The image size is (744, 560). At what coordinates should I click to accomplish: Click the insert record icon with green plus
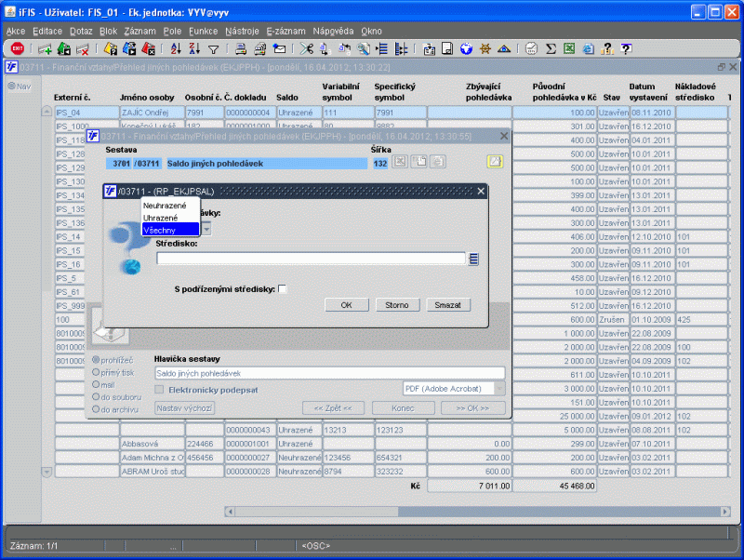45,48
